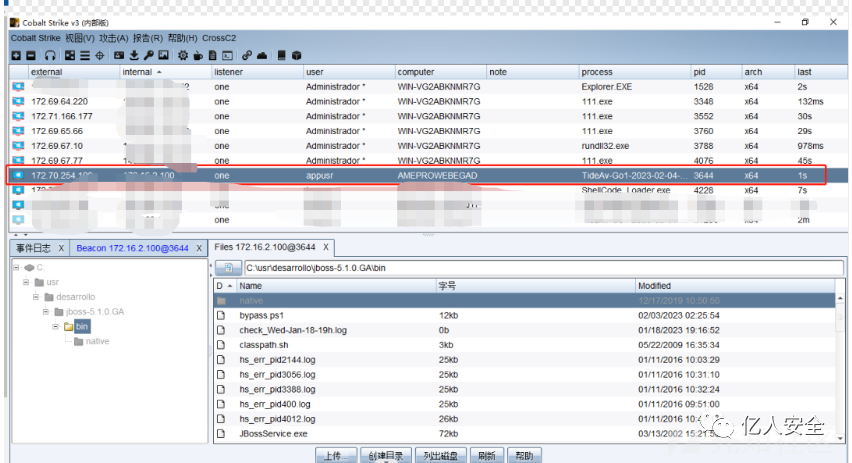Image resolution: width=852 pixels, height=463 pixels.
Task: Click the Connect plus icon in toolbar
Action: (x=16, y=55)
